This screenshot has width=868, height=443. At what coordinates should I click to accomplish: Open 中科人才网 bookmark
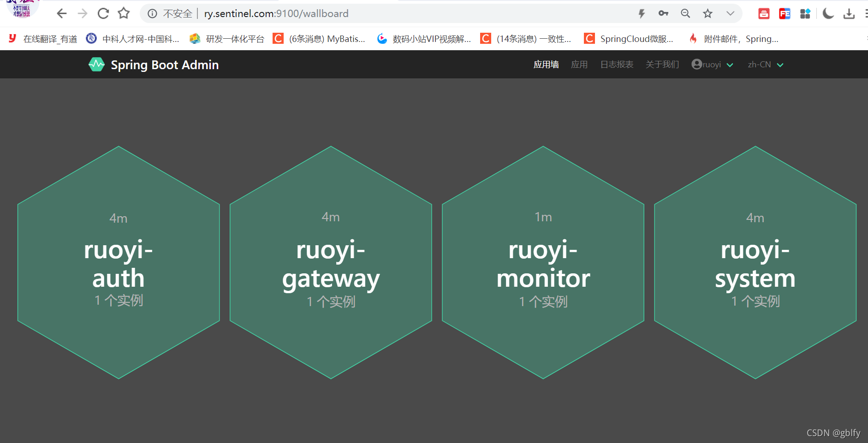pos(133,39)
